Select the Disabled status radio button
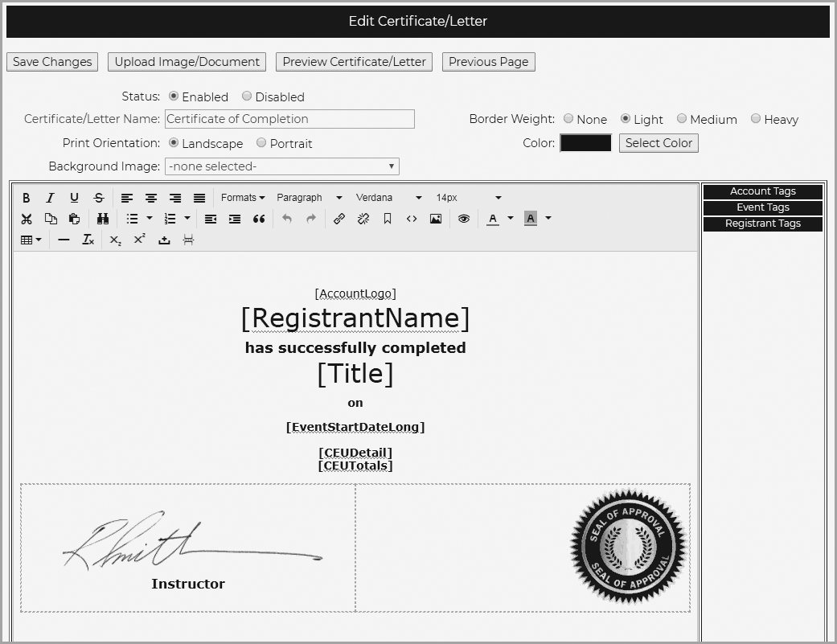Image resolution: width=837 pixels, height=644 pixels. pyautogui.click(x=247, y=96)
